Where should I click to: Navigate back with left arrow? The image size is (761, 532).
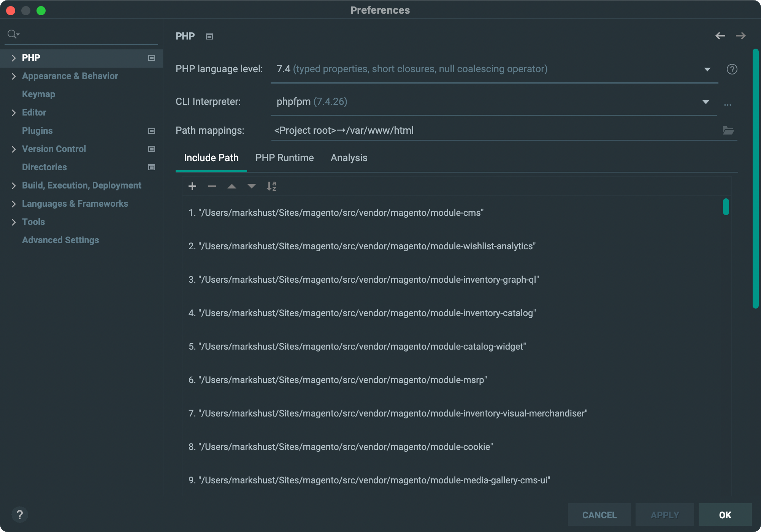click(720, 36)
